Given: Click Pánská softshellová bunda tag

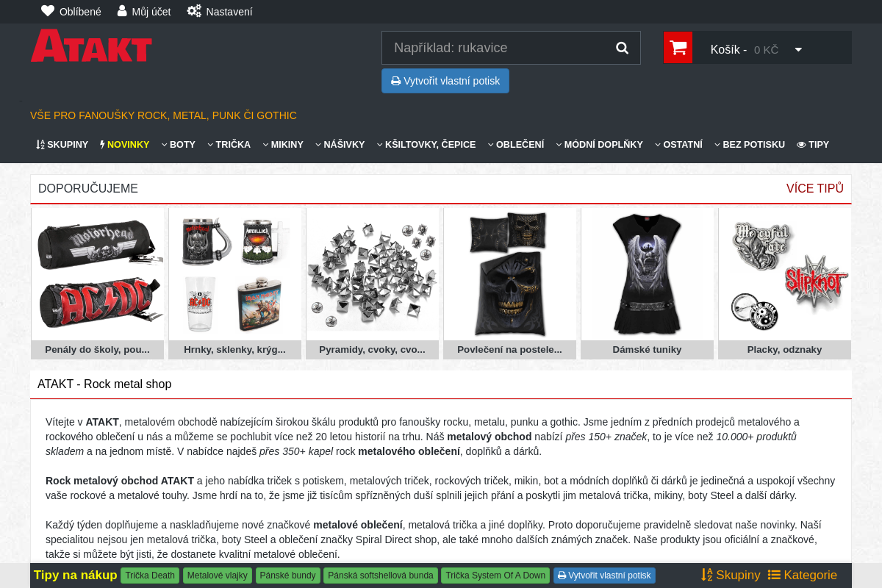Looking at the screenshot, I should [x=381, y=576].
